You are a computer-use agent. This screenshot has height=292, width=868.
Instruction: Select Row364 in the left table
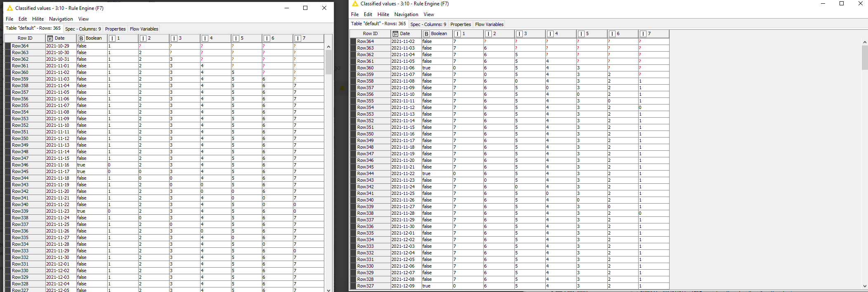pyautogui.click(x=20, y=46)
